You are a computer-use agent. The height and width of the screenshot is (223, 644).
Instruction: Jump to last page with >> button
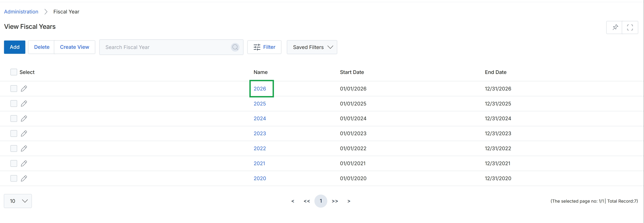[x=335, y=201]
